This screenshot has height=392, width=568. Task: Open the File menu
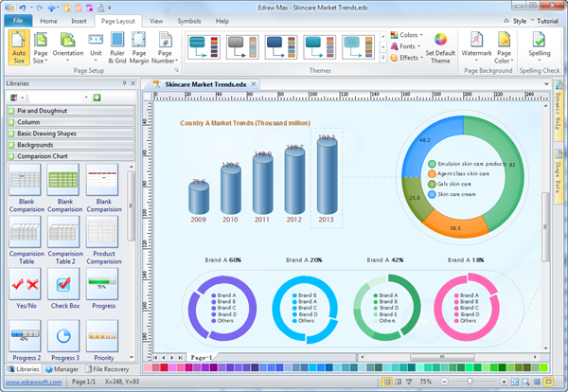coord(19,20)
